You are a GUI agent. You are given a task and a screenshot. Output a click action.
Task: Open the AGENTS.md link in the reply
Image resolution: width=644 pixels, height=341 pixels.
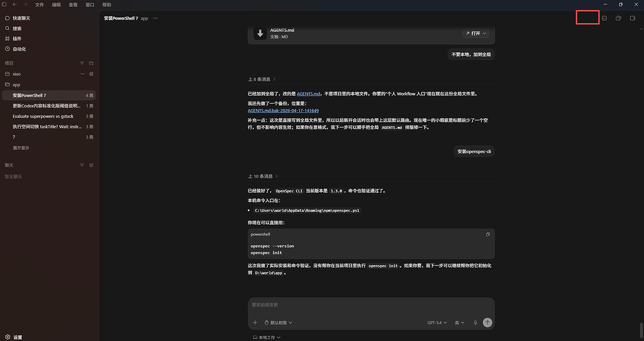point(308,94)
